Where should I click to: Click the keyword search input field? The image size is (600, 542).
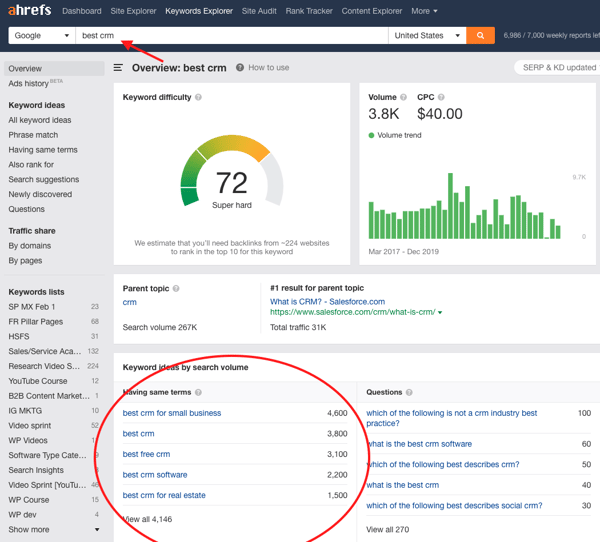coord(230,35)
